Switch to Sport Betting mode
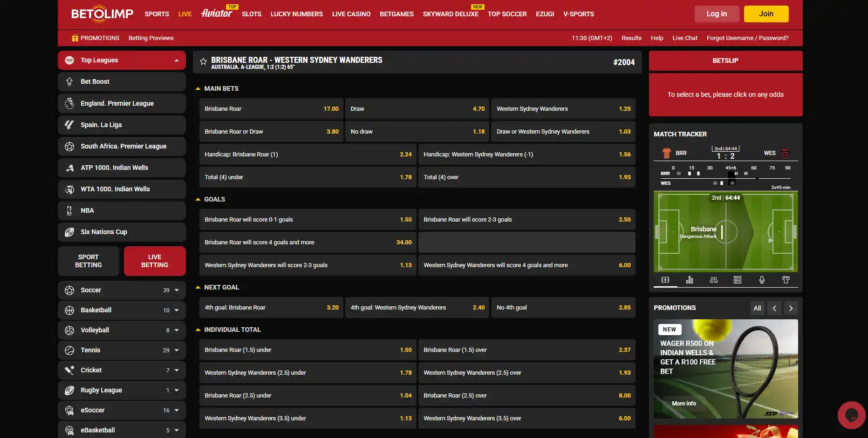The width and height of the screenshot is (868, 438). (89, 261)
